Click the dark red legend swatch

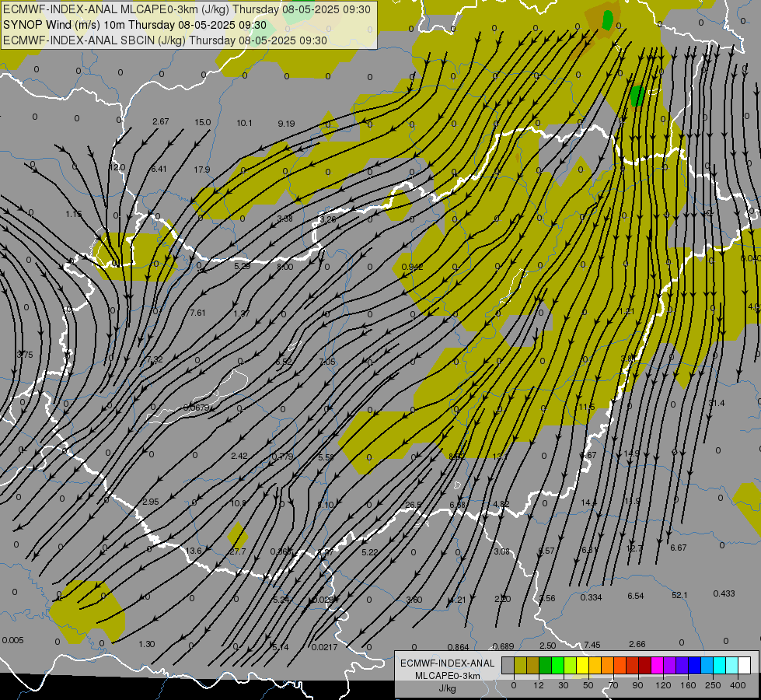coord(644,666)
